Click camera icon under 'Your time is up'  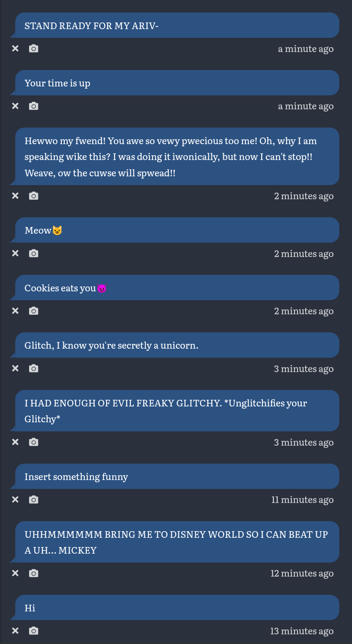click(x=33, y=106)
